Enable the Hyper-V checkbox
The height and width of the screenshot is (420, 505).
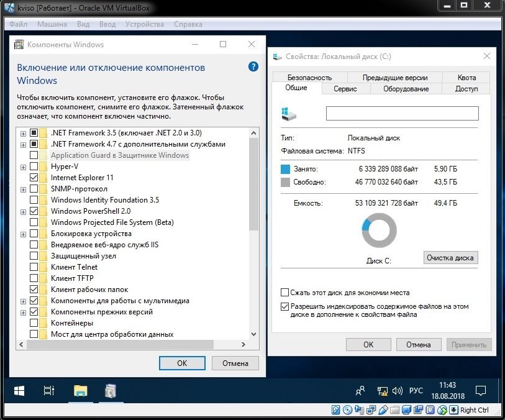tap(34, 167)
